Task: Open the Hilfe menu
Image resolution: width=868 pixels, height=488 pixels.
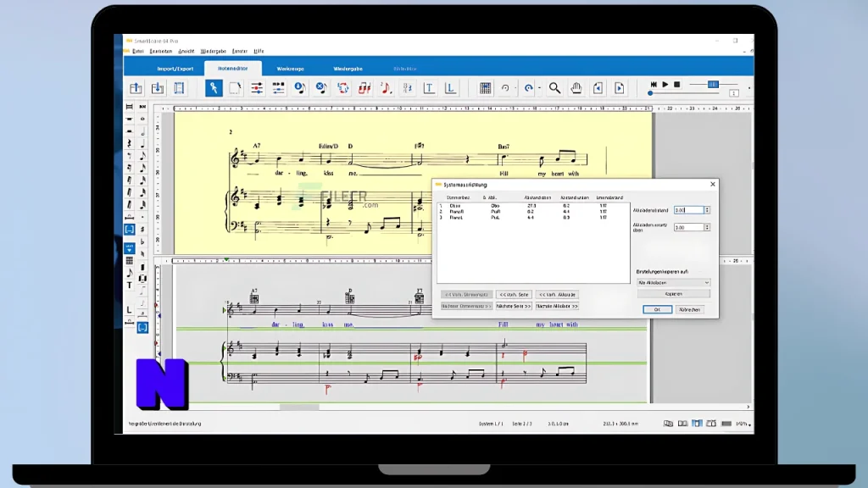Action: coord(259,51)
